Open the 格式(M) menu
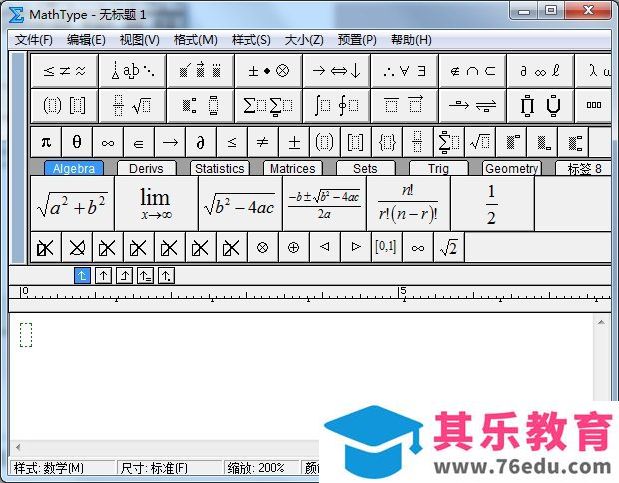The width and height of the screenshot is (619, 483). pyautogui.click(x=196, y=40)
